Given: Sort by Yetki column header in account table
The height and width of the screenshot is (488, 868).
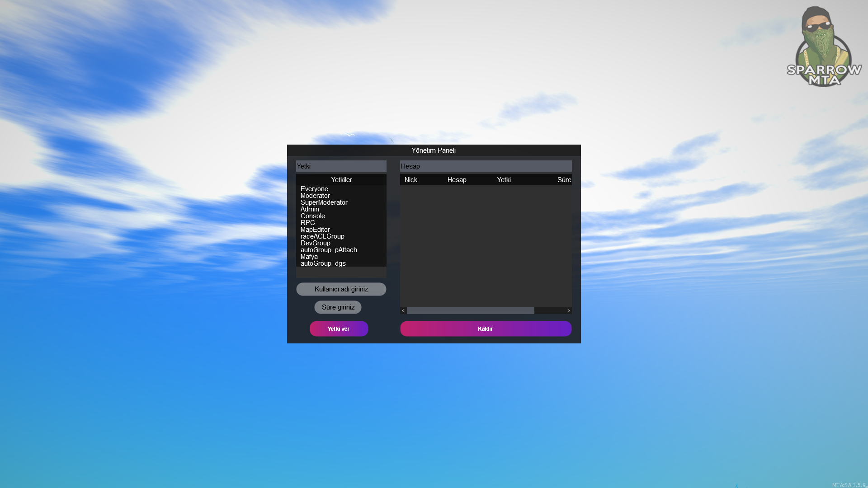Looking at the screenshot, I should 504,180.
